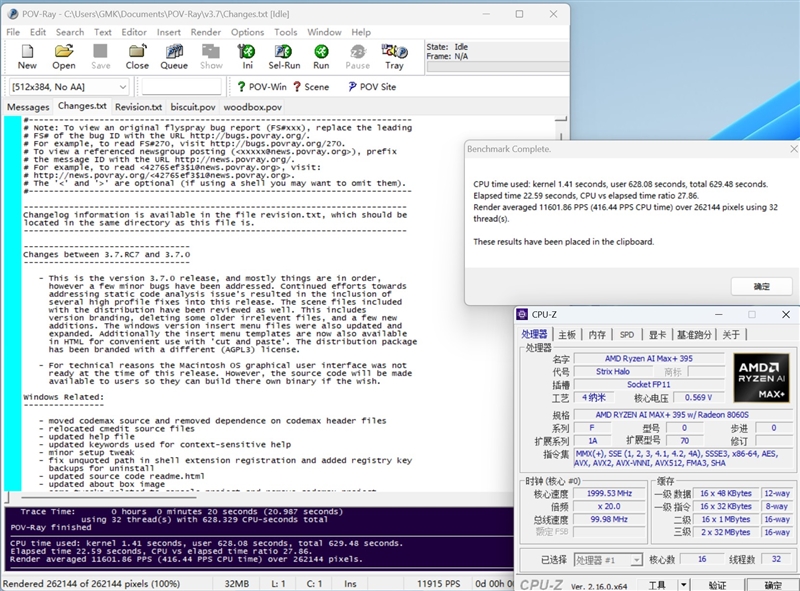This screenshot has width=800, height=591.
Task: Open the Render menu
Action: [x=206, y=32]
